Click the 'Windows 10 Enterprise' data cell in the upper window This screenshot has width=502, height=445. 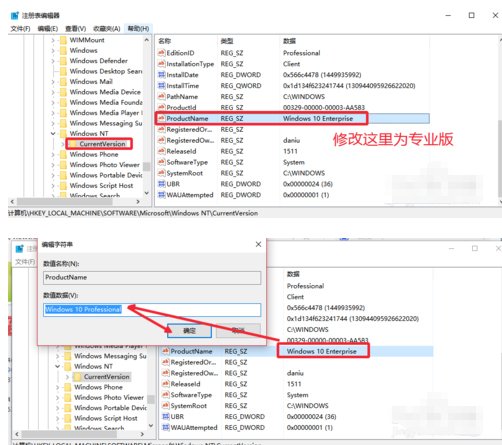318,119
